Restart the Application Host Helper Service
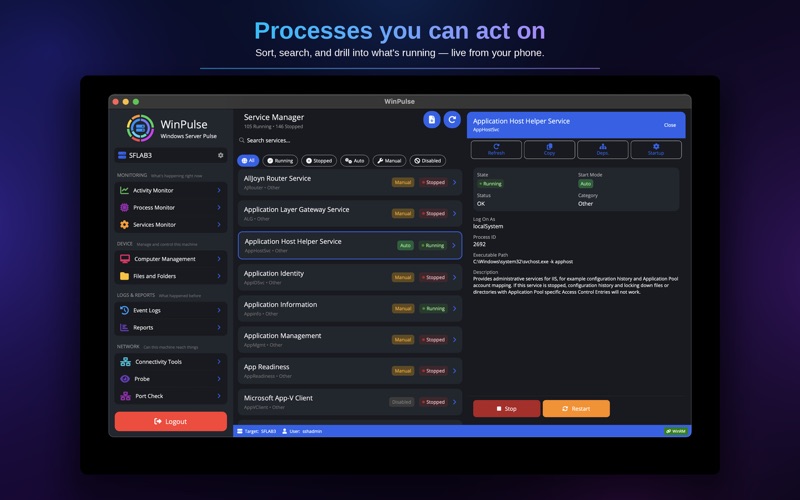The height and width of the screenshot is (500, 800). tap(576, 409)
